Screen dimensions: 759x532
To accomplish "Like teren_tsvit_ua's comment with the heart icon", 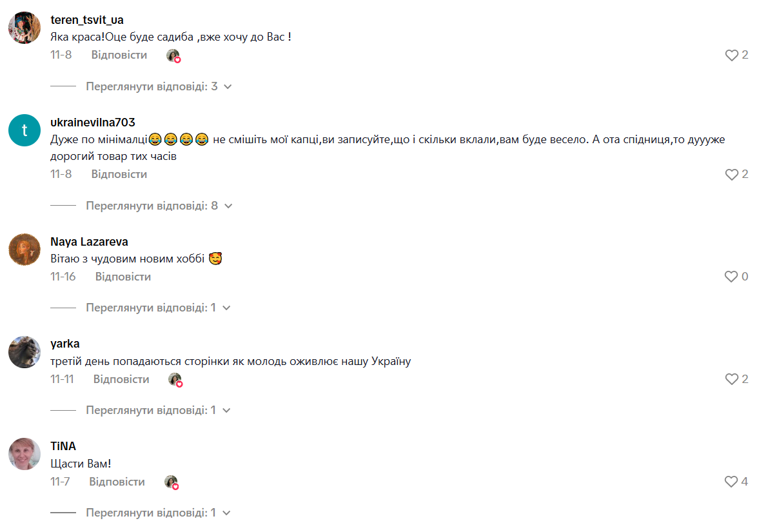I will coord(731,55).
